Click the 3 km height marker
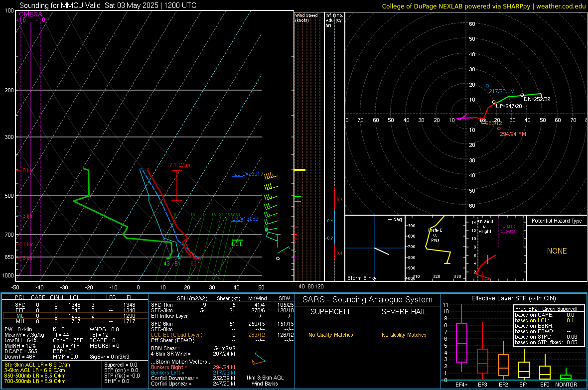Viewport: 588px width, 390px height. point(28,216)
